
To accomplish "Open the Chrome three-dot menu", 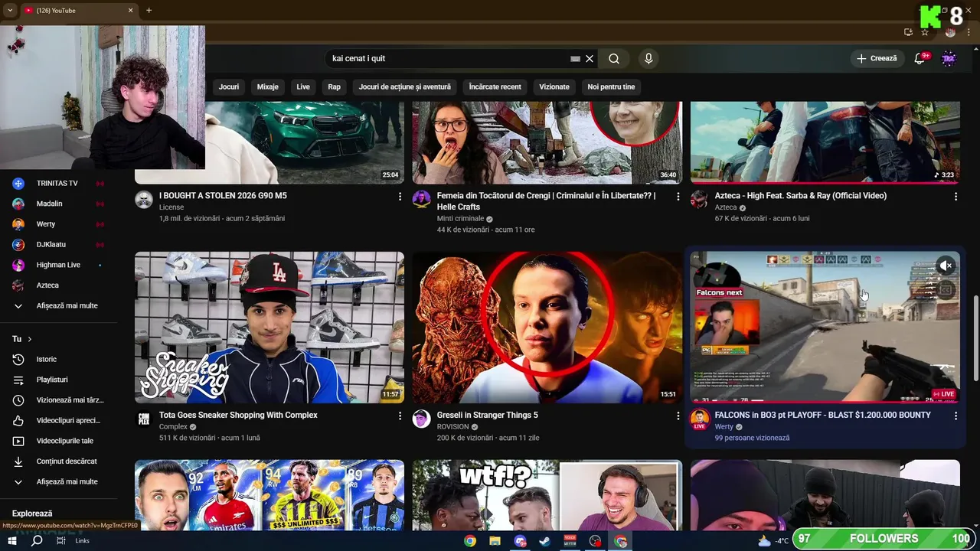I will [968, 32].
